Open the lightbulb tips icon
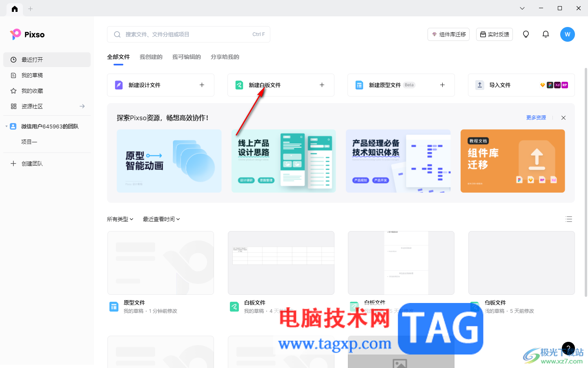The width and height of the screenshot is (588, 368). (x=526, y=34)
